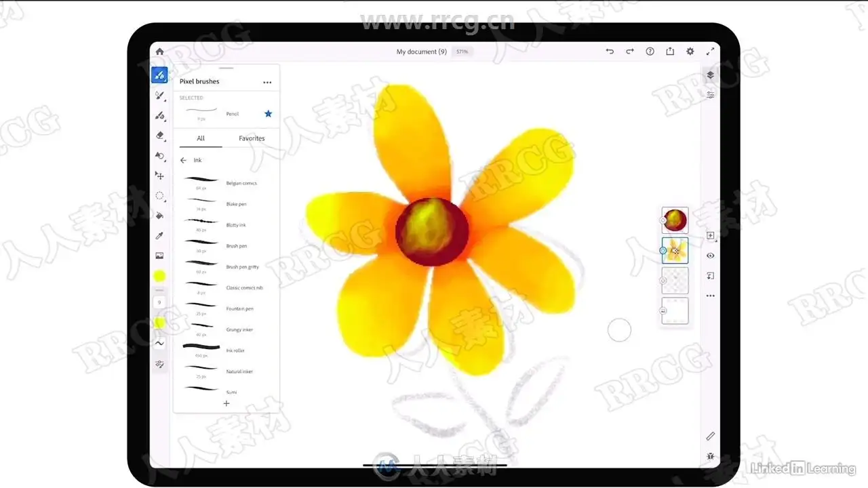Screen dimensions: 868x488
Task: Open the brush settings sliders icon
Action: coord(159,364)
